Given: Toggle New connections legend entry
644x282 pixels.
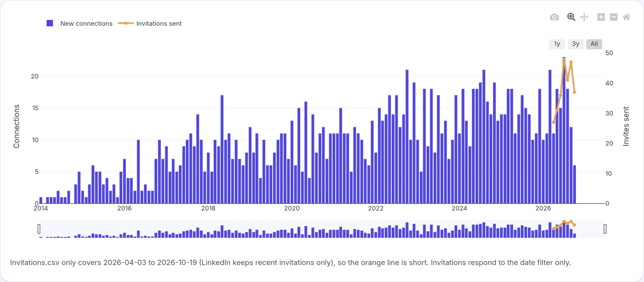Looking at the screenshot, I should coord(80,23).
